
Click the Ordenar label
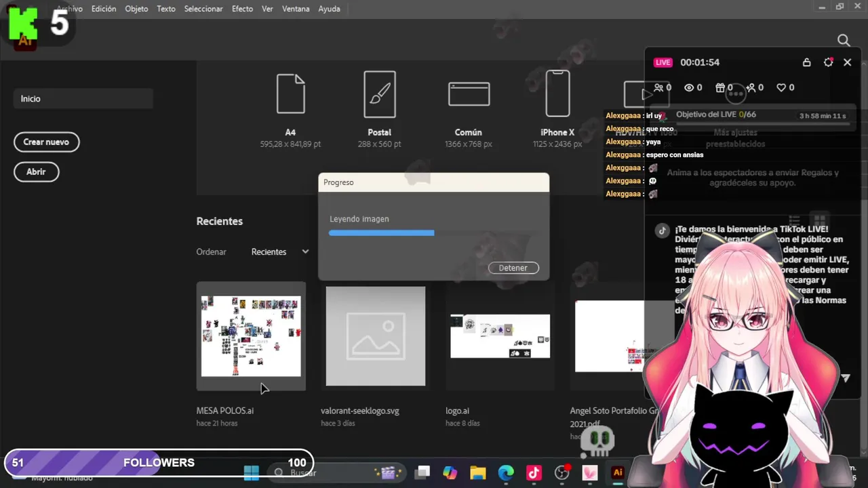click(212, 251)
